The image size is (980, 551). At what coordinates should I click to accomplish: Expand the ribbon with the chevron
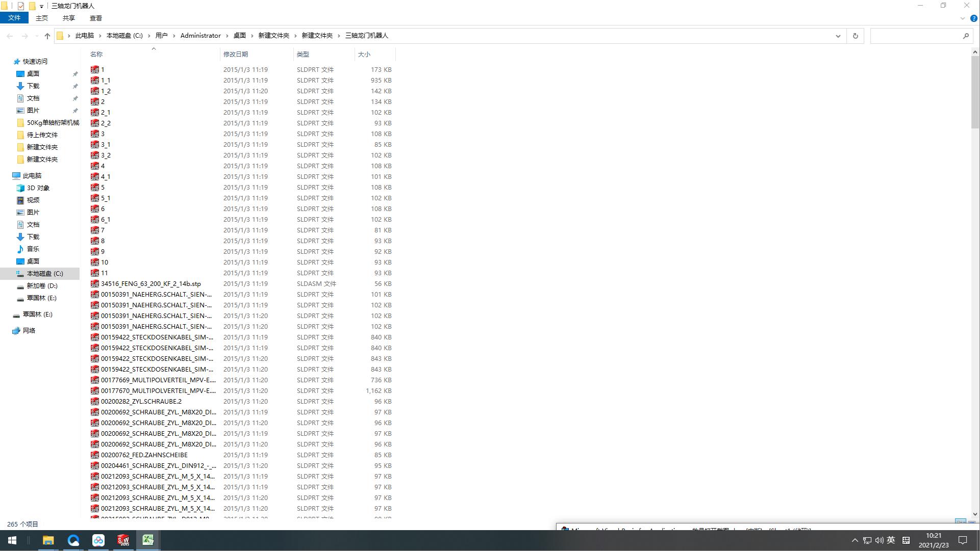tap(963, 18)
